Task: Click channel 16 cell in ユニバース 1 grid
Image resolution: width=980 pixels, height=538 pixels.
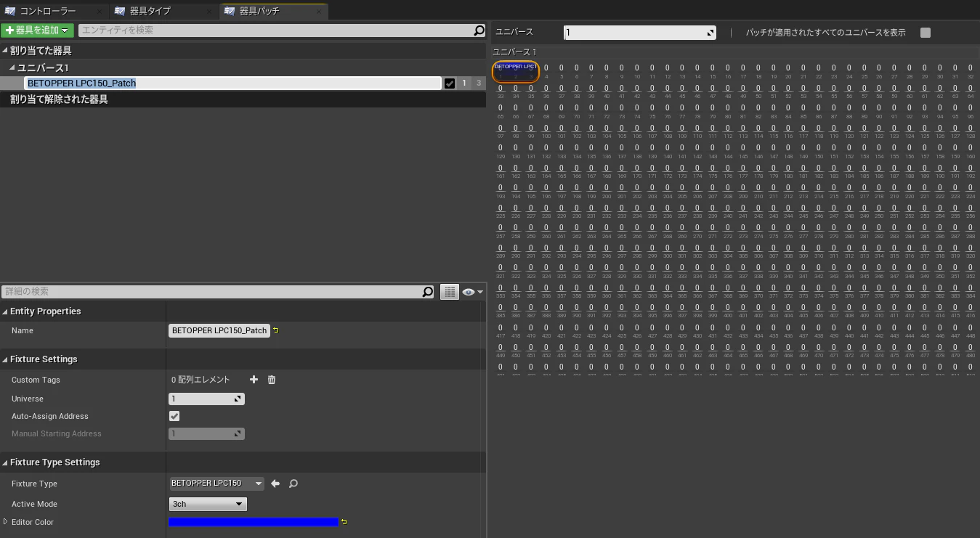Action: 728,71
